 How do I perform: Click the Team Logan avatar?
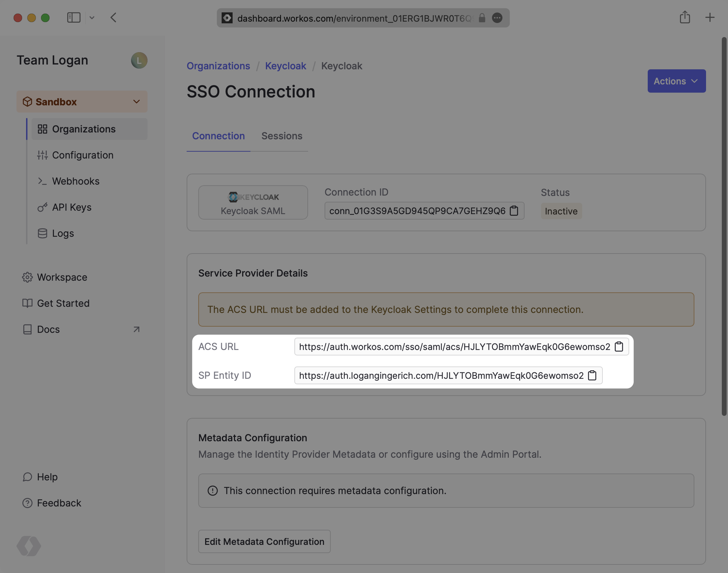pos(139,60)
